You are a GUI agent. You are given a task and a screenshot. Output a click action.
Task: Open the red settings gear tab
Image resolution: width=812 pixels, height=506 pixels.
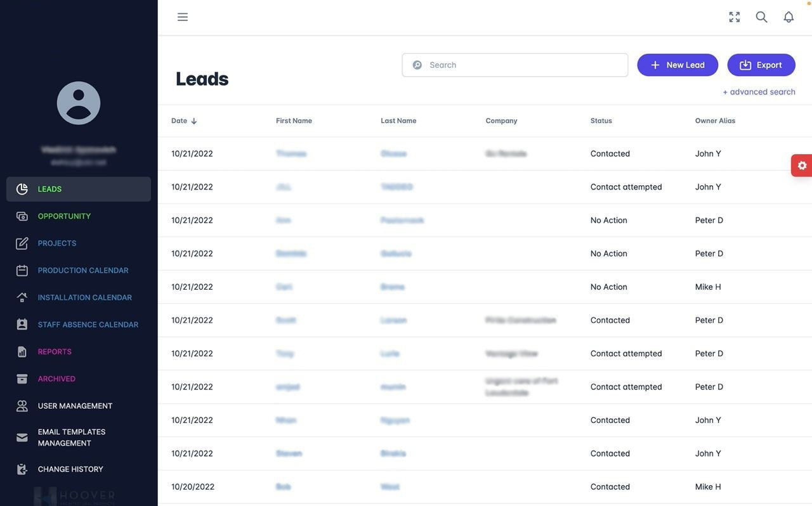pos(802,165)
